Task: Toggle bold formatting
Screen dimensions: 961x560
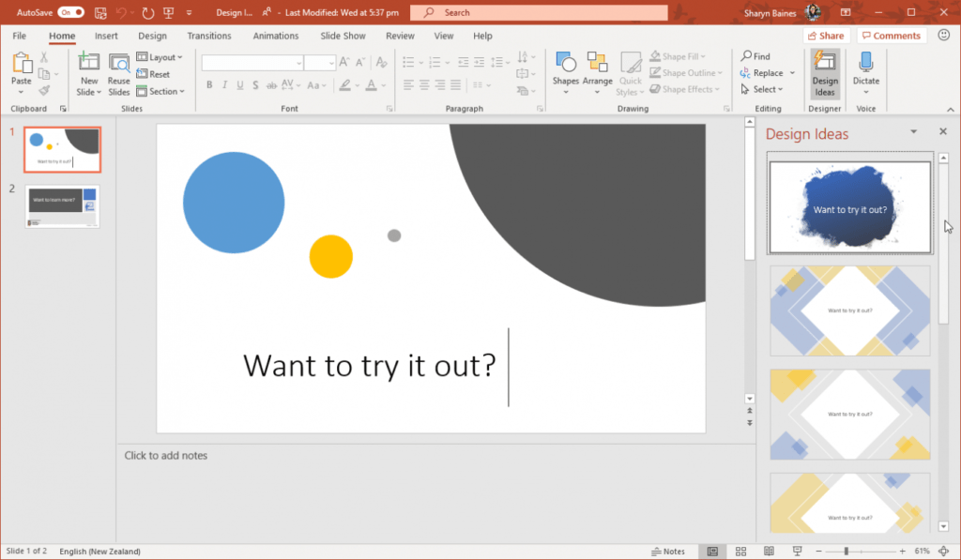Action: pos(209,84)
